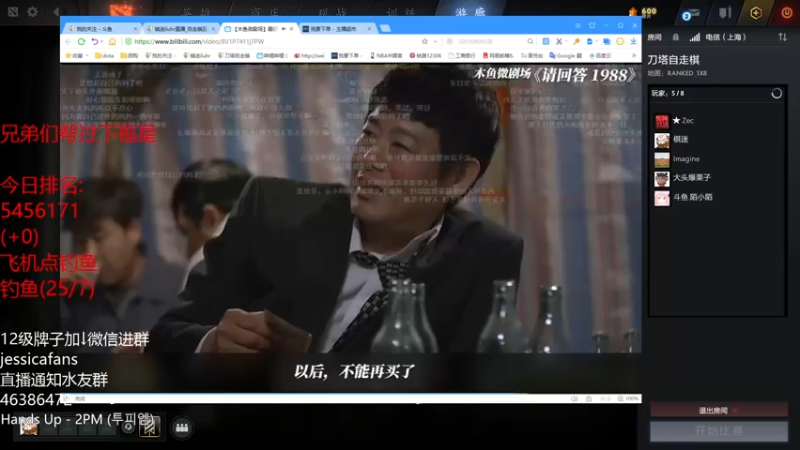Click the 电信（上海）server region label
Image resolution: width=800 pixels, height=450 pixels.
(x=726, y=37)
